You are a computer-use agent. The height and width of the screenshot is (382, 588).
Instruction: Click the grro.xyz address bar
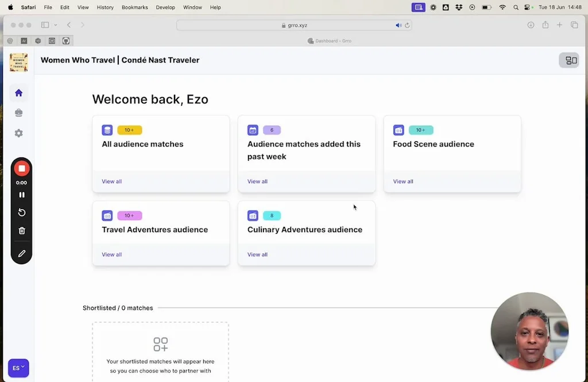[293, 25]
